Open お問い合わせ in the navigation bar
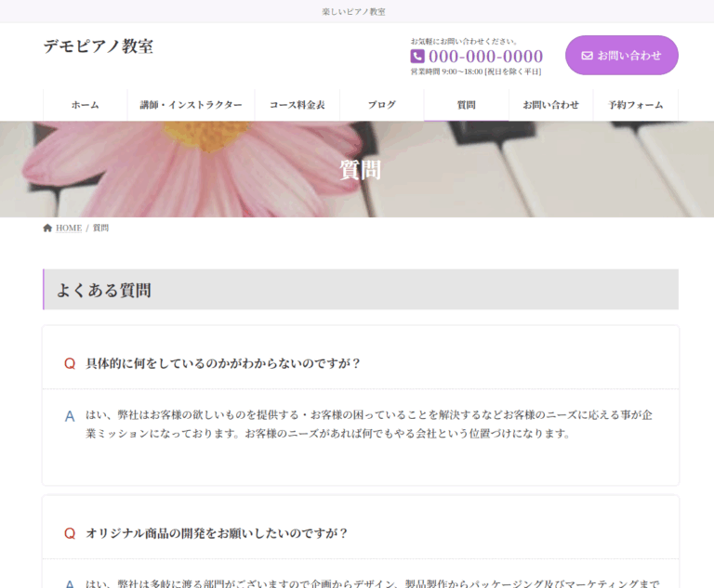Screen dimensions: 714x588 click(550, 105)
